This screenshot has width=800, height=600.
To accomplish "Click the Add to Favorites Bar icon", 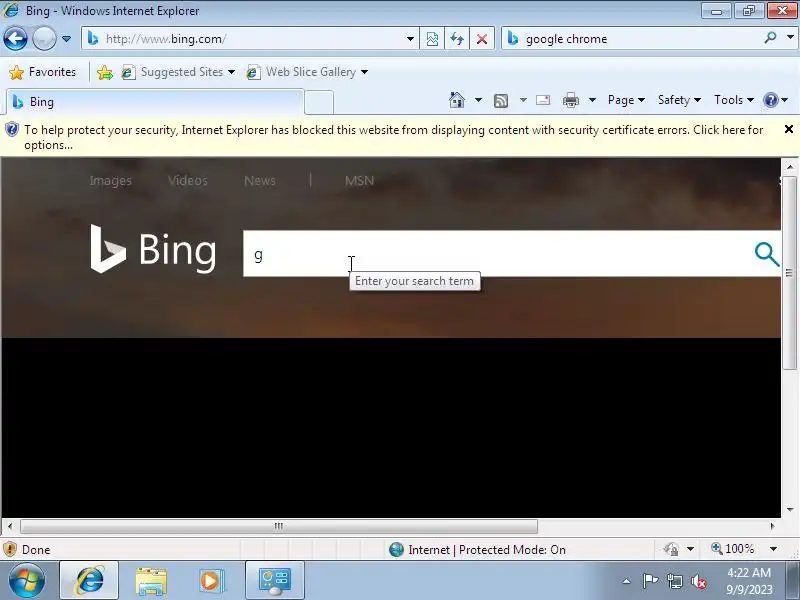I will pyautogui.click(x=105, y=72).
